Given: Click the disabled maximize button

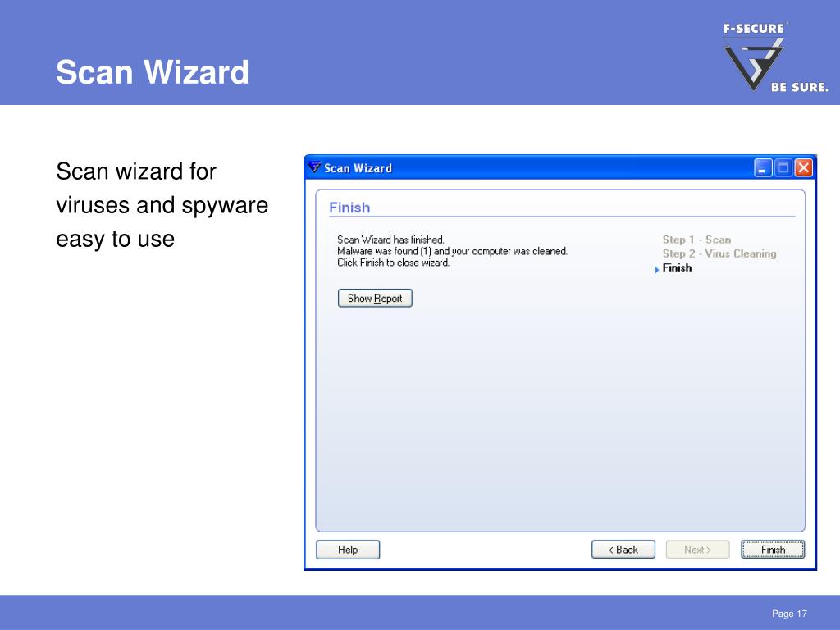Looking at the screenshot, I should click(783, 167).
